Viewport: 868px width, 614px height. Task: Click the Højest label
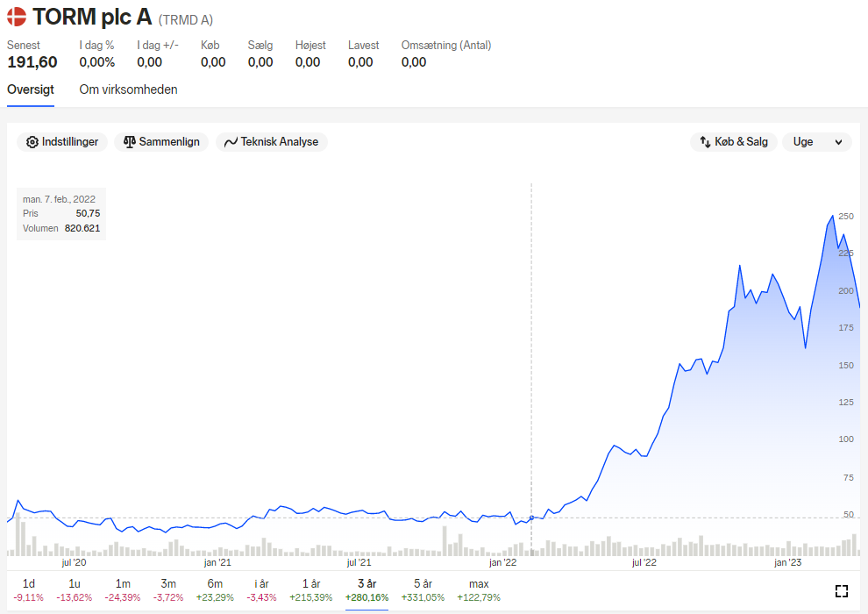[310, 46]
